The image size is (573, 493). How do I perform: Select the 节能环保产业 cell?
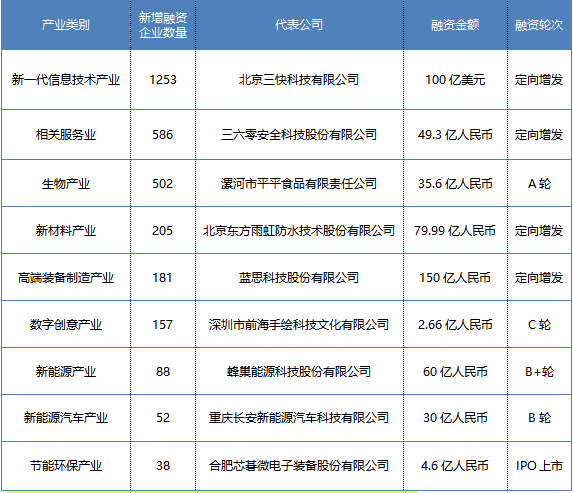pos(66,466)
